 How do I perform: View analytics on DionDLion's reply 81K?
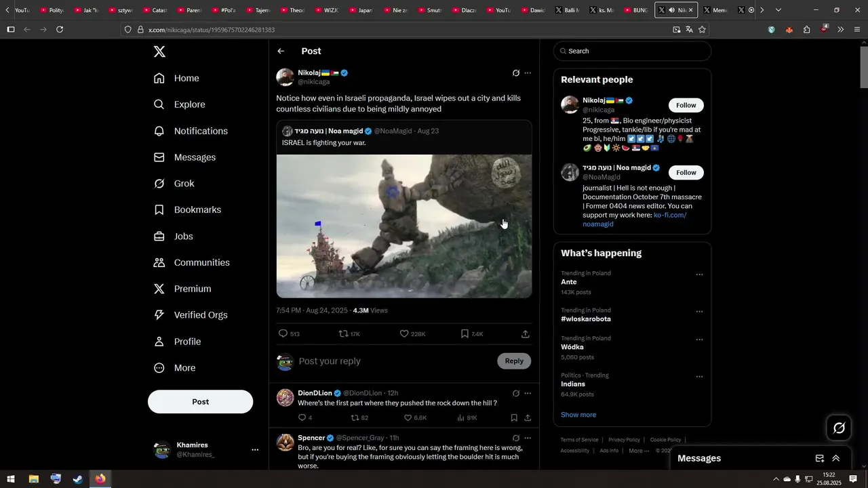click(467, 418)
